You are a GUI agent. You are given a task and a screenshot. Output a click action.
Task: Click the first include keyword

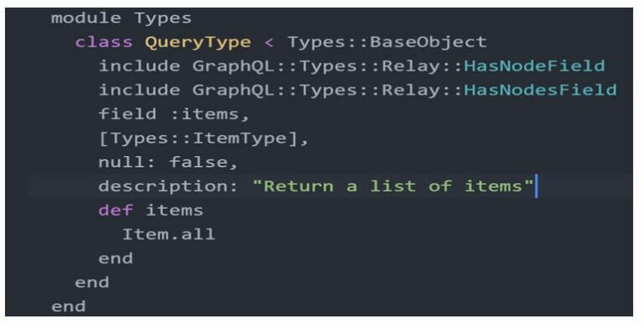coord(139,66)
